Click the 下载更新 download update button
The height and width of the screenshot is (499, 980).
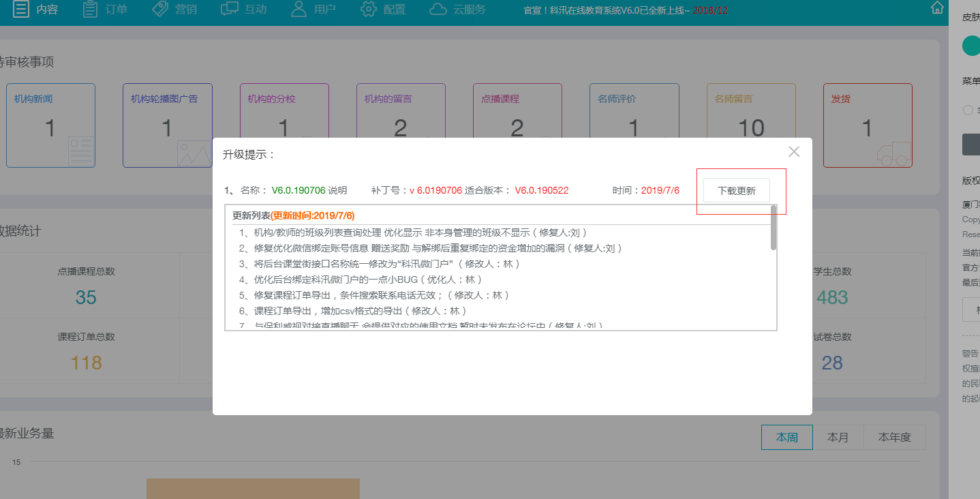pyautogui.click(x=737, y=191)
